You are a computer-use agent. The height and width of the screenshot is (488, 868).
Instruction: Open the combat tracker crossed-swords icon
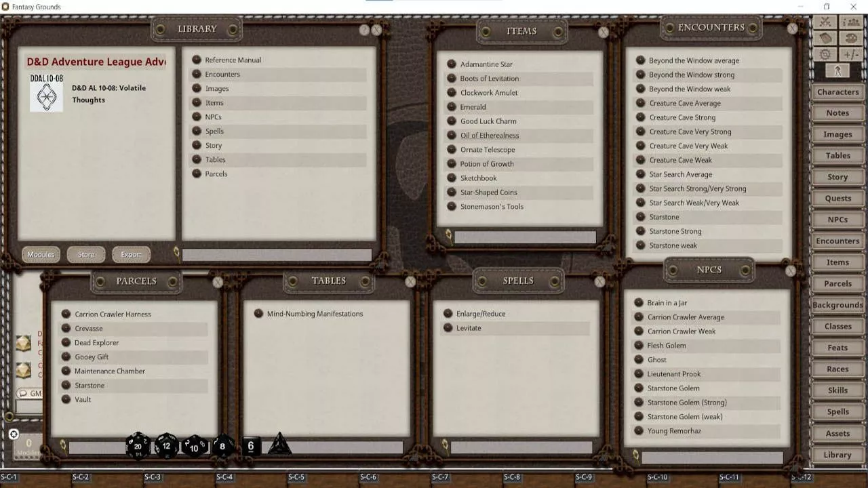click(825, 22)
